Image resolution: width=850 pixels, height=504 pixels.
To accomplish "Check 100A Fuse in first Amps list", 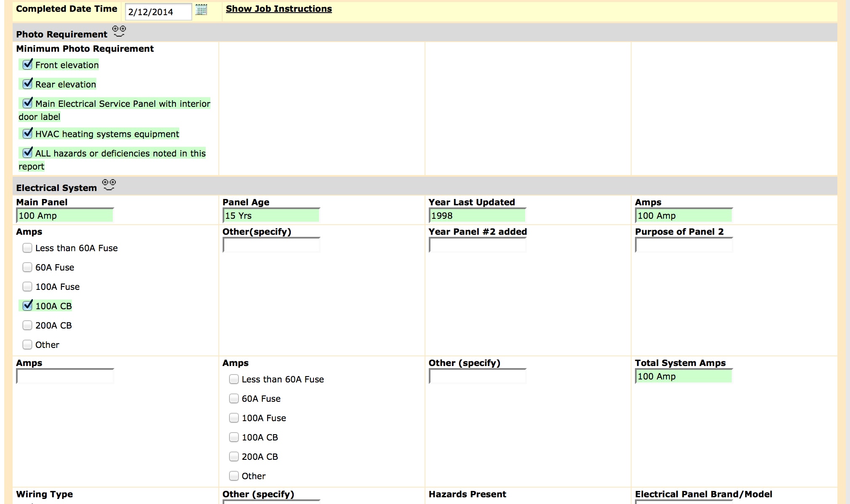I will (27, 286).
